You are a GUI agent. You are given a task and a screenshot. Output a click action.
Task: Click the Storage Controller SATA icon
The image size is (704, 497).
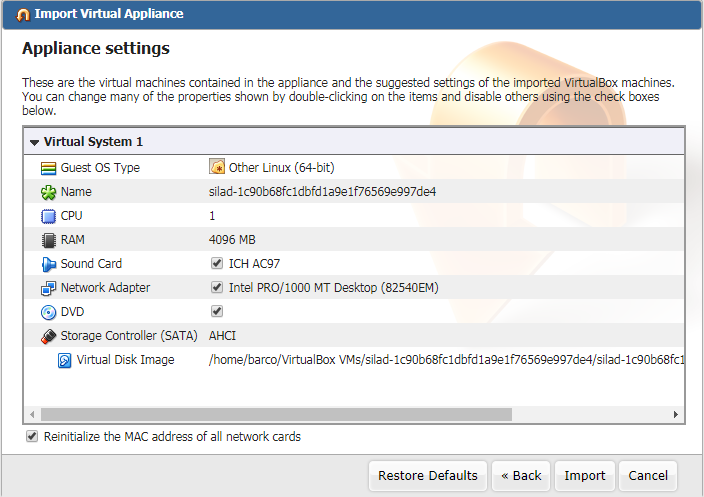click(x=48, y=336)
